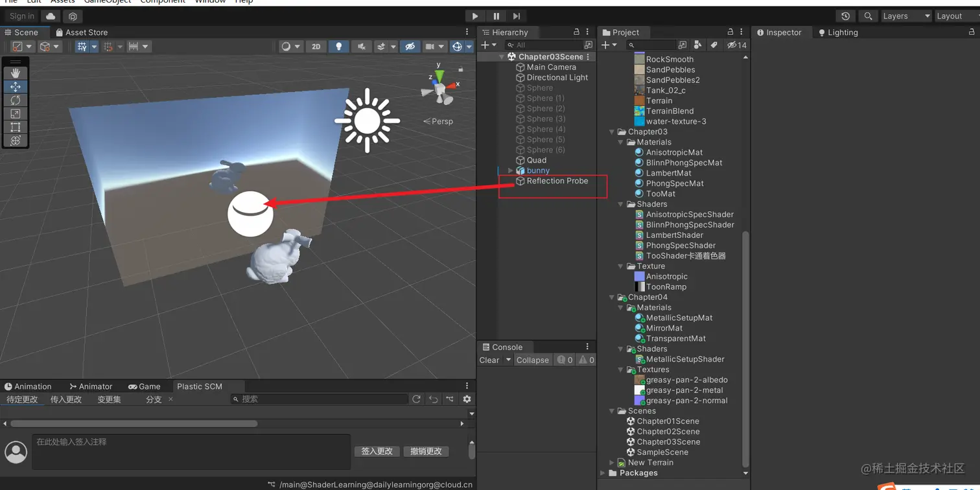
Task: Open Scene view panel options menu
Action: (467, 32)
